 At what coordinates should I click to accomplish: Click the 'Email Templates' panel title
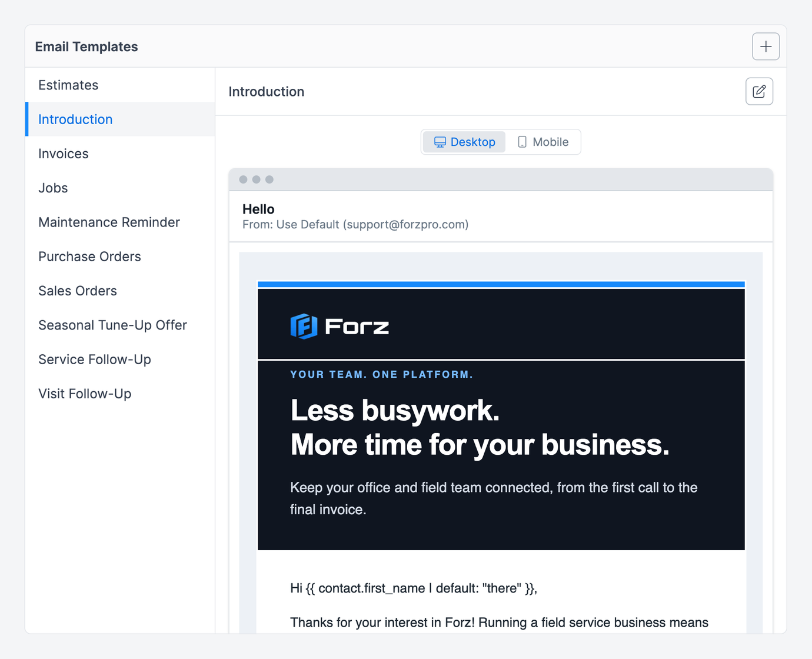[86, 46]
